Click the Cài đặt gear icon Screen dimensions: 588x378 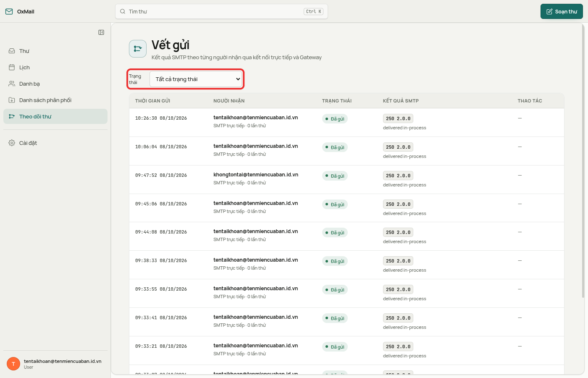[12, 143]
